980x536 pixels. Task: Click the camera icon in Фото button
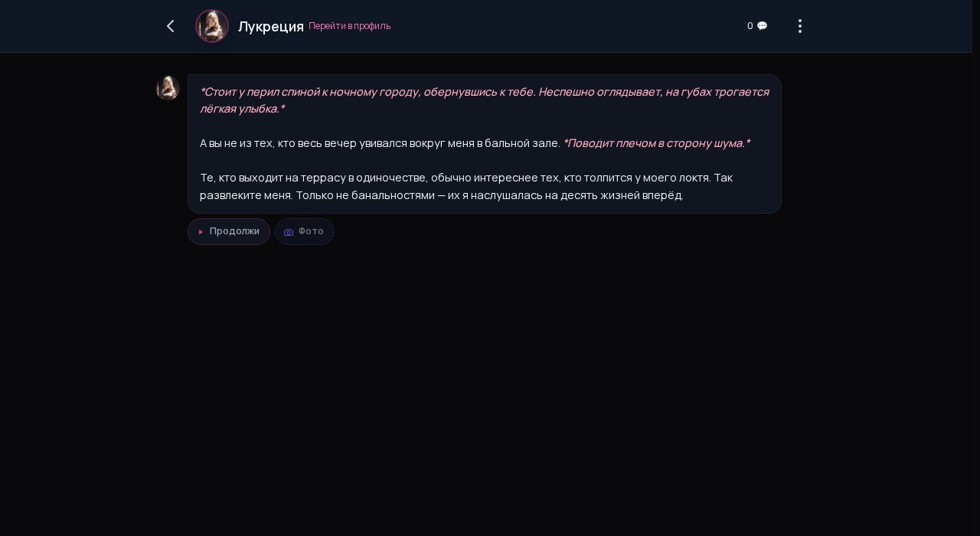tap(289, 232)
